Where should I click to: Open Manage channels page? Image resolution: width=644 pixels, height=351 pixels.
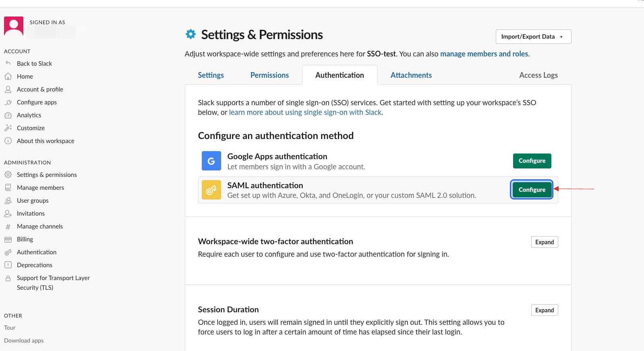40,226
